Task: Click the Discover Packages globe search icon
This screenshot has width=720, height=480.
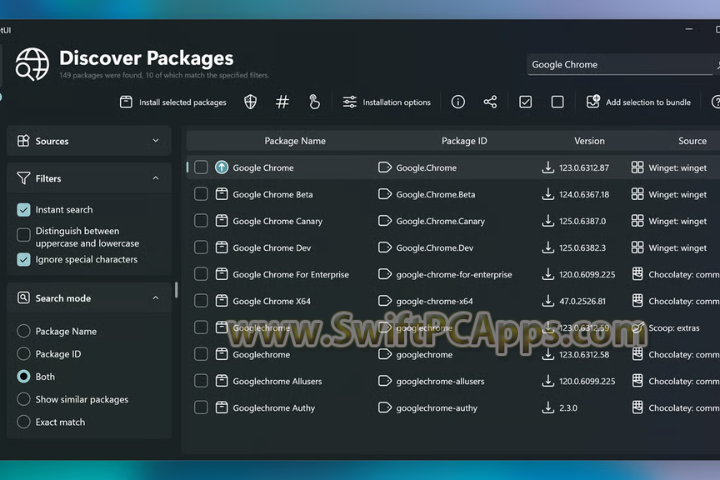Action: pos(32,65)
